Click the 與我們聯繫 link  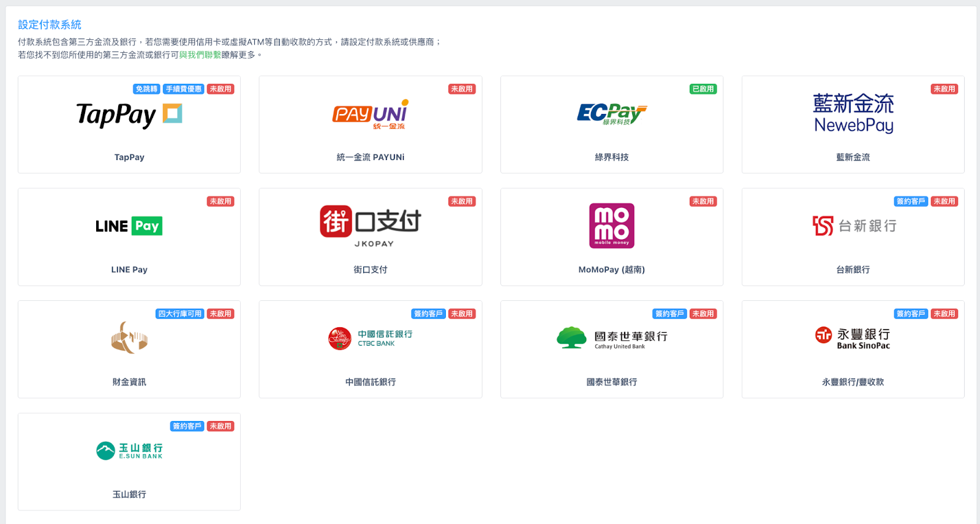click(200, 55)
